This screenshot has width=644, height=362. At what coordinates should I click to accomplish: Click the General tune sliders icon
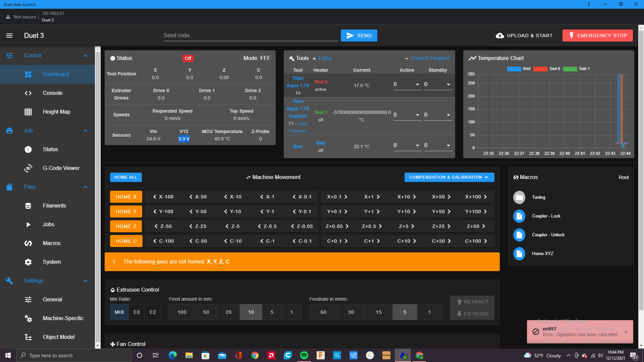28,300
